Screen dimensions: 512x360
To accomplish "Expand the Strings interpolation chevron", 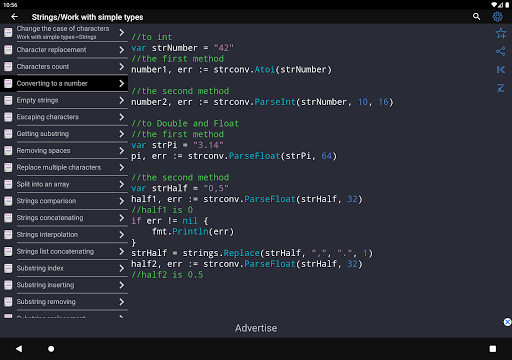I will coord(122,235).
